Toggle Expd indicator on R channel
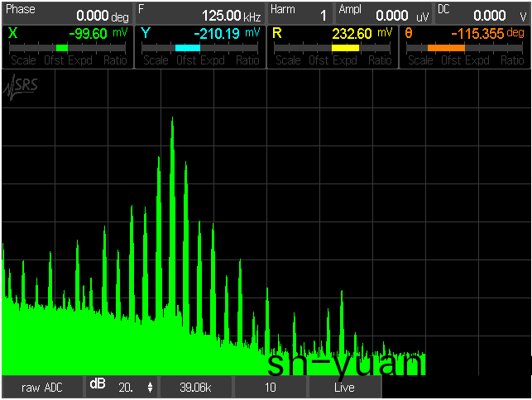This screenshot has height=400, width=532. point(346,60)
